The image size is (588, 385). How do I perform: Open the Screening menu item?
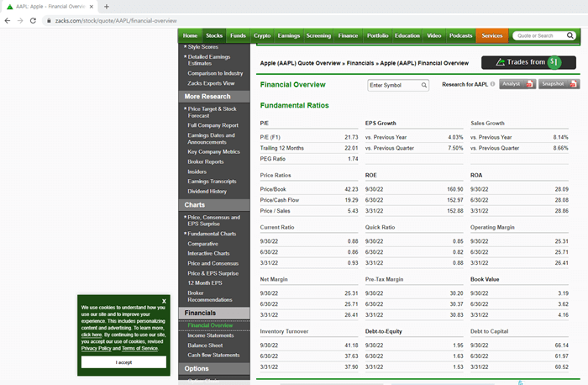point(318,35)
